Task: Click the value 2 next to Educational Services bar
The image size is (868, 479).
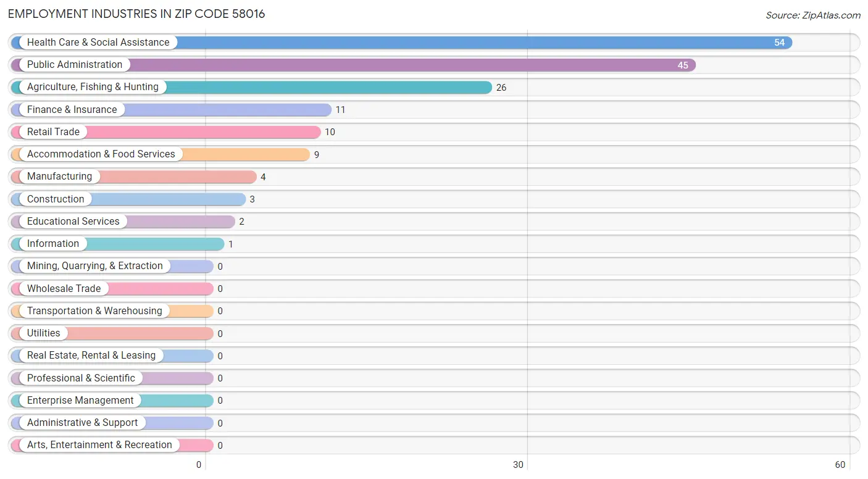Action: [x=242, y=222]
